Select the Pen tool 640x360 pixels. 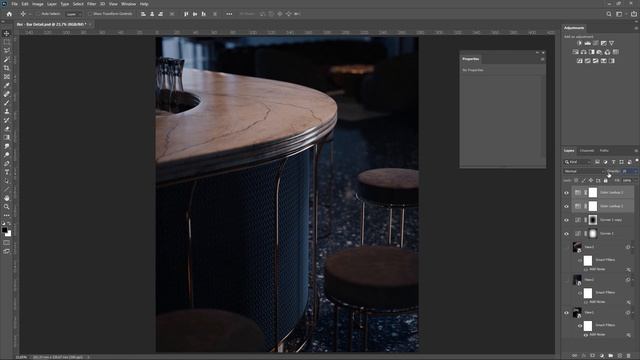click(7, 163)
